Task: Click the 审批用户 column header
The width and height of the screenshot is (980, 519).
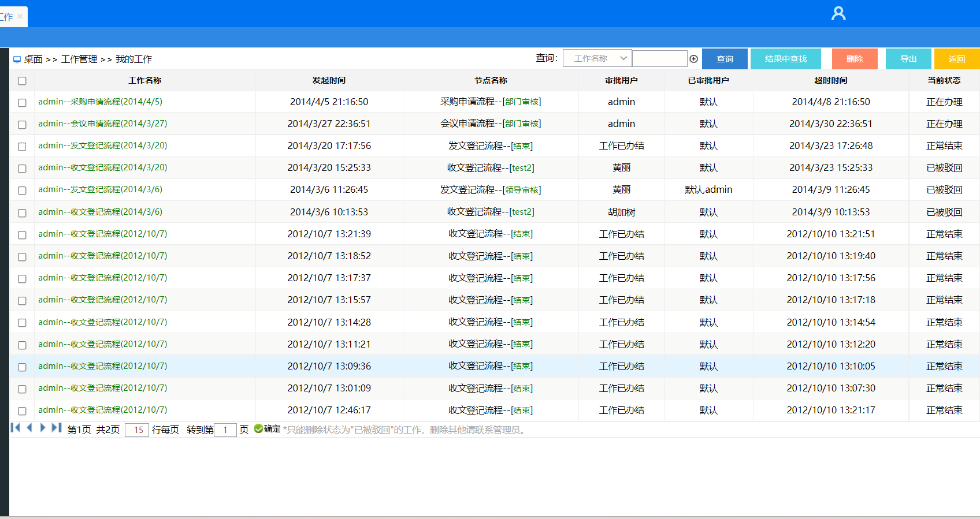Action: click(x=621, y=80)
